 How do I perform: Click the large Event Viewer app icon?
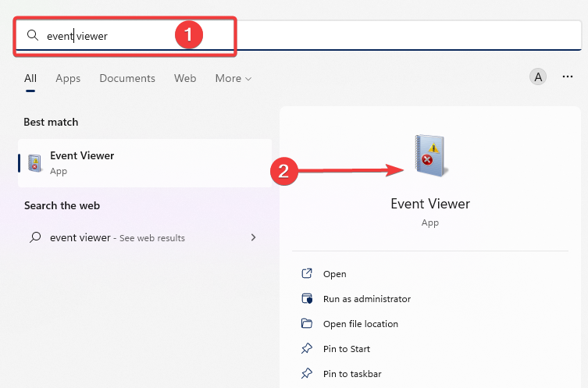(430, 155)
